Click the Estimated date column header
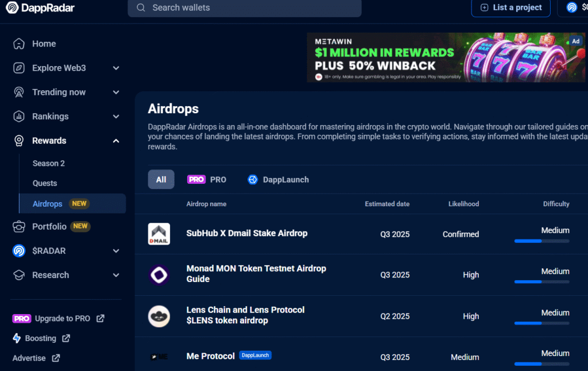 point(387,204)
